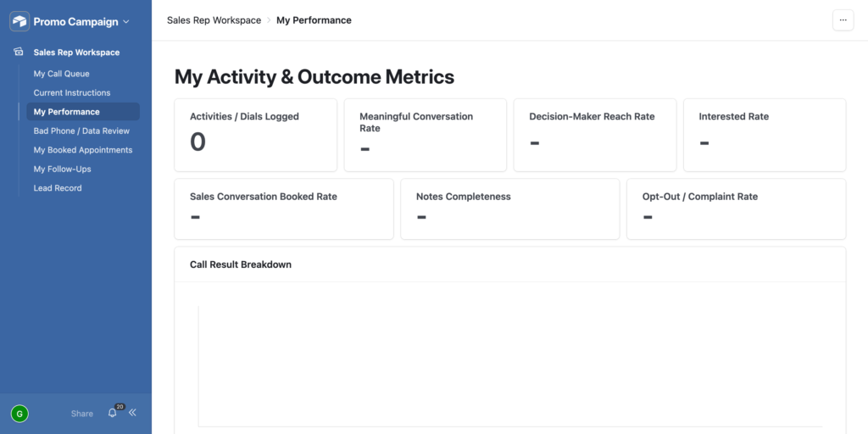868x434 pixels.
Task: Open the Promo Campaign dropdown chevron
Action: [x=125, y=22]
